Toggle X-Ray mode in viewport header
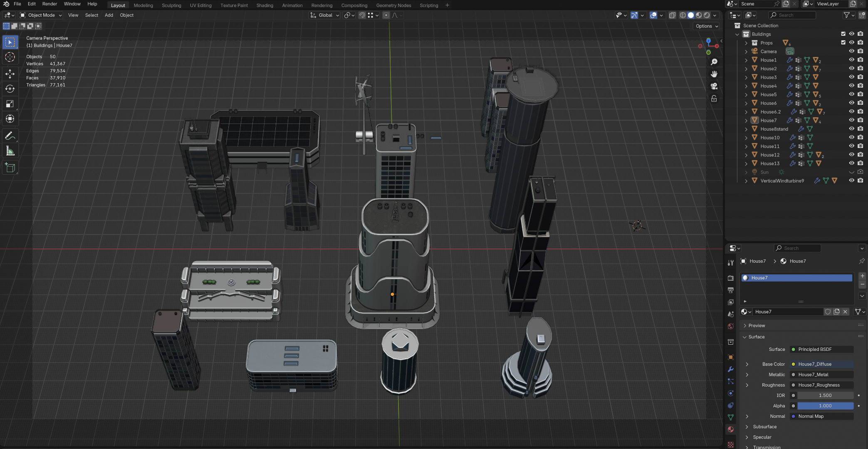This screenshot has height=449, width=868. tap(672, 15)
